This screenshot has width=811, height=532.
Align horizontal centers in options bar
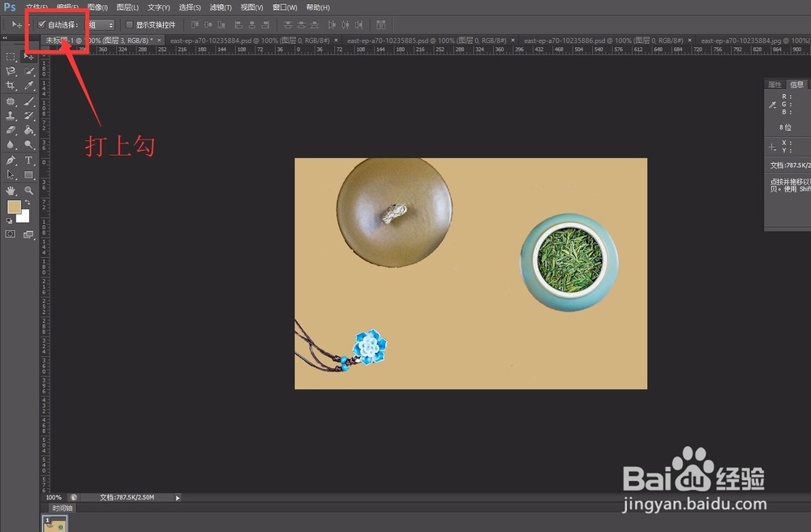click(x=252, y=25)
